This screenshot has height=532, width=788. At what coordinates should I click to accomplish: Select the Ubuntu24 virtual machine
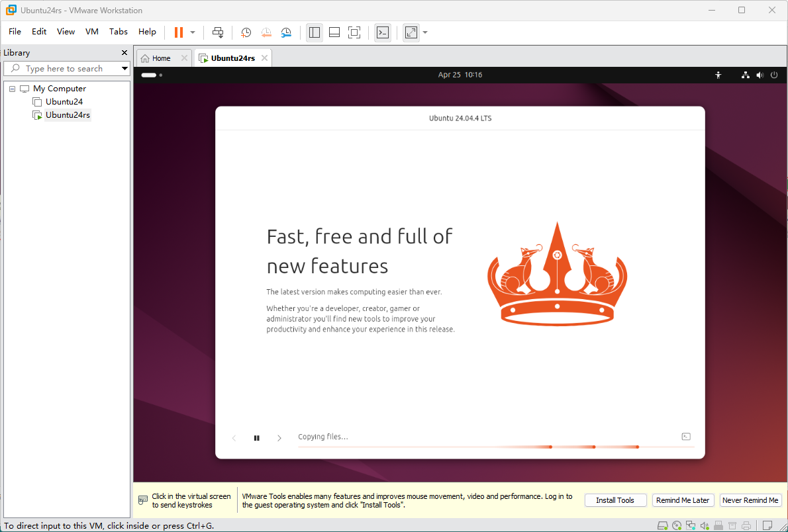point(64,101)
